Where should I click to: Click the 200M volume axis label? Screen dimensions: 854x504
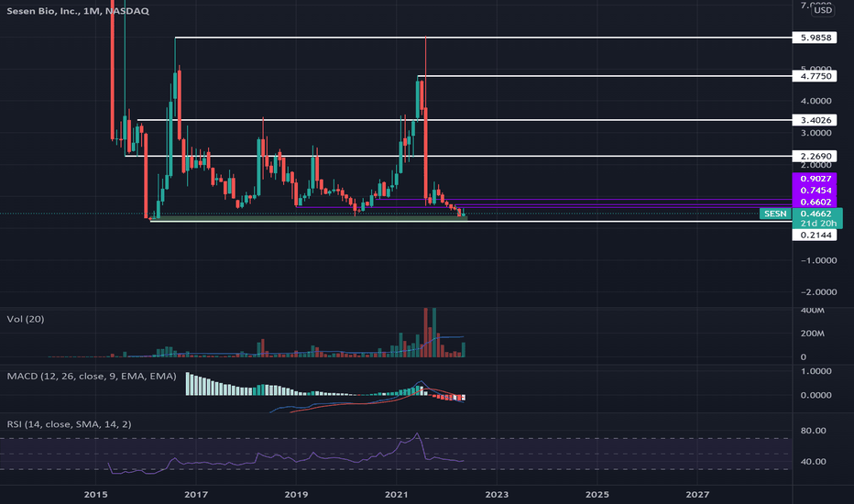click(812, 334)
